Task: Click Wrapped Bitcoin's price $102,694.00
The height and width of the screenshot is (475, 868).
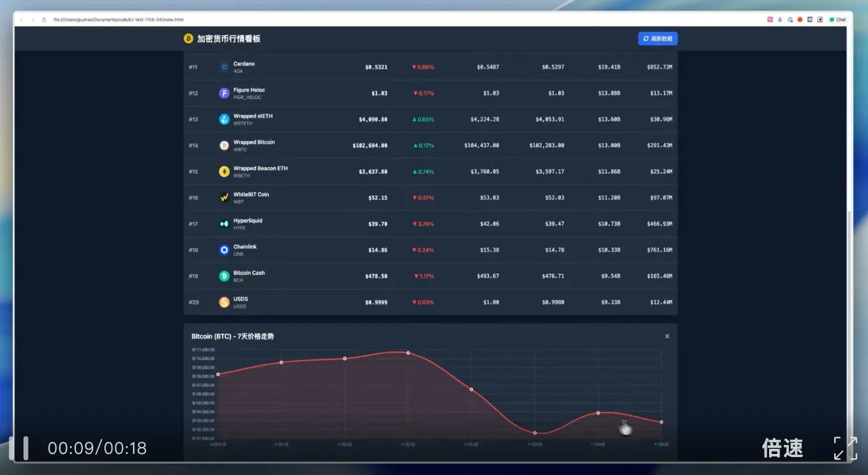Action: tap(370, 145)
